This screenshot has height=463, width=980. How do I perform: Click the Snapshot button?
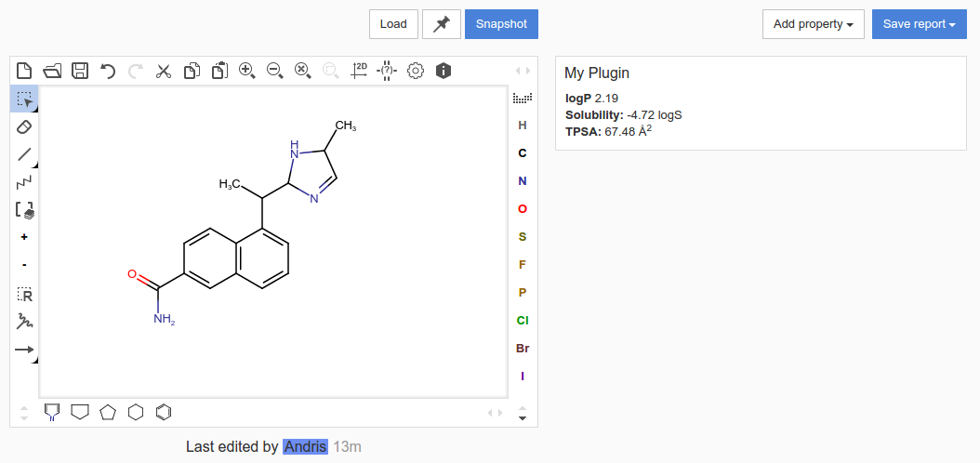pos(501,24)
